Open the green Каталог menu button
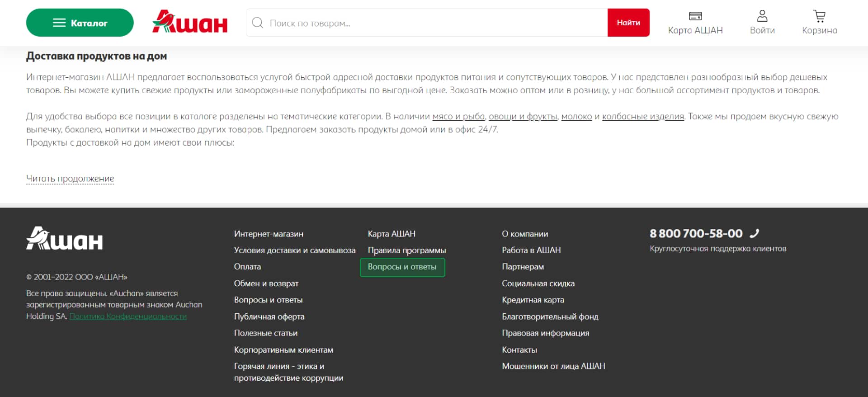 pyautogui.click(x=80, y=23)
